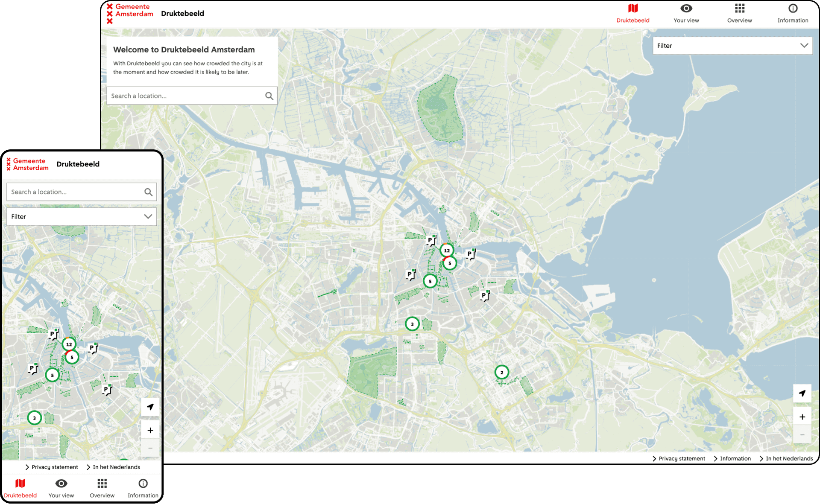The image size is (820, 504).
Task: Expand the desktop Filter dropdown
Action: tap(732, 46)
